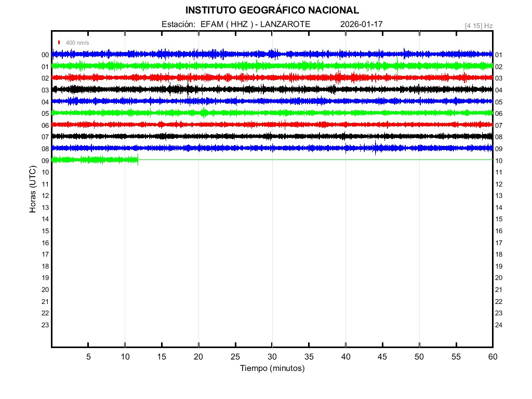Click the flat green line in hour 09
The height and width of the screenshot is (399, 532).
click(x=312, y=159)
